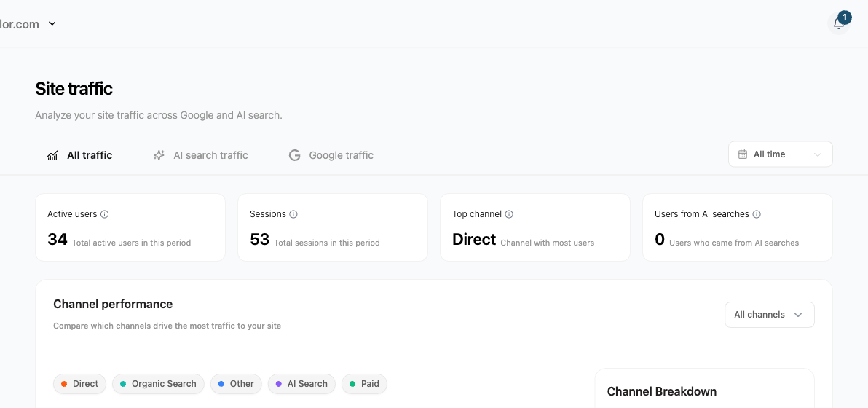Click the Top channel value Direct

(474, 240)
